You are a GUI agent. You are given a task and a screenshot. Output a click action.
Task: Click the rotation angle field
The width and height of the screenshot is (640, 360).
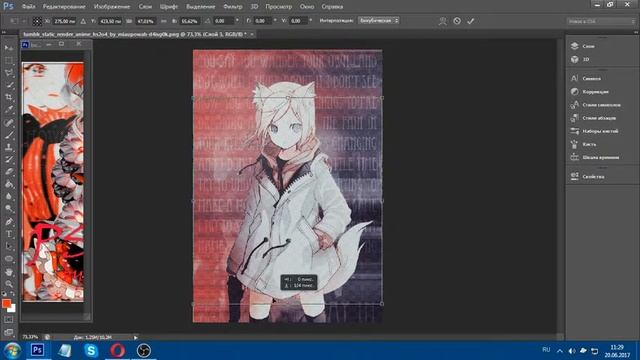tap(223, 21)
